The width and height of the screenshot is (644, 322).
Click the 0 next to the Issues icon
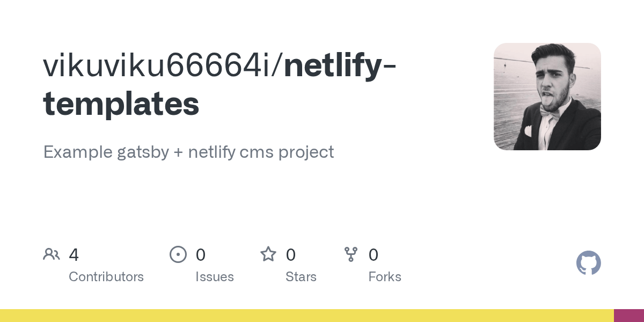click(200, 254)
